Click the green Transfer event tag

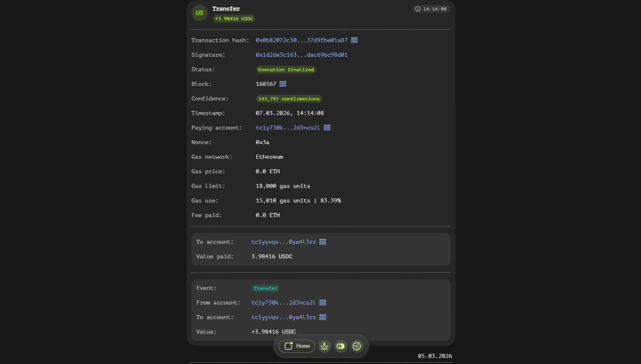(265, 288)
